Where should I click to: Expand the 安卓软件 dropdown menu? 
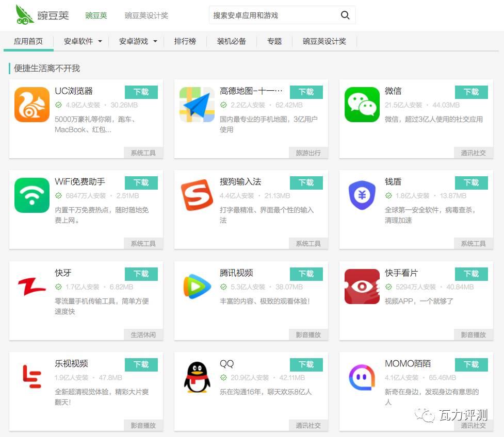[83, 41]
